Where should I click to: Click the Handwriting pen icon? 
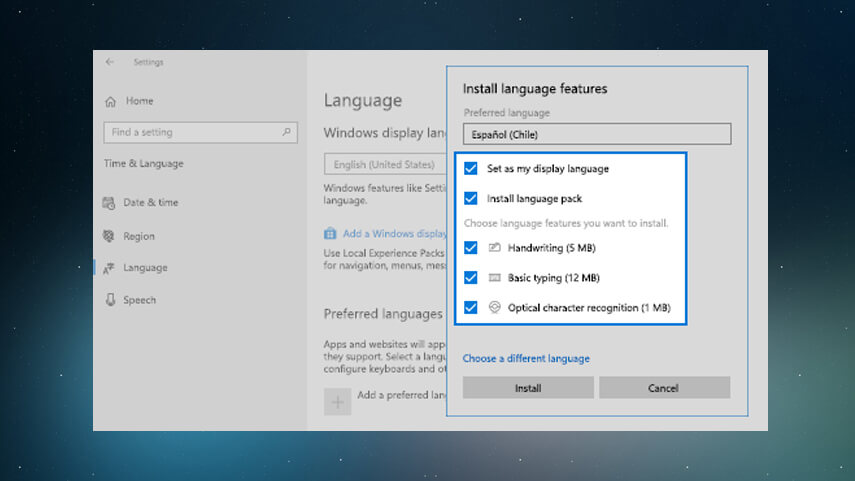tap(495, 247)
